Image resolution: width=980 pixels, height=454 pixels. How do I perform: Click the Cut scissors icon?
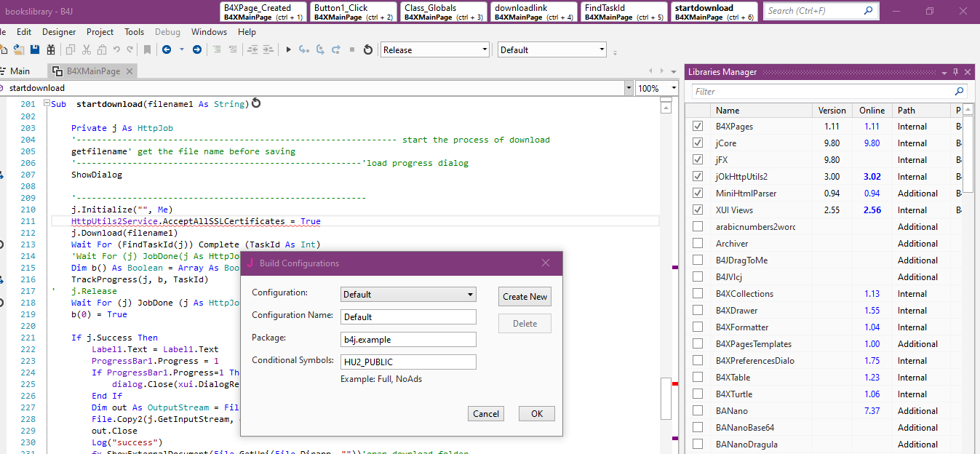87,49
